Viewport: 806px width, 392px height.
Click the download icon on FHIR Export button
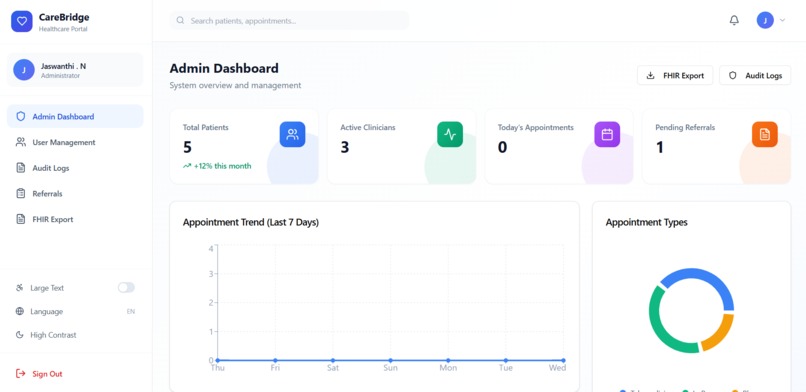click(x=650, y=76)
